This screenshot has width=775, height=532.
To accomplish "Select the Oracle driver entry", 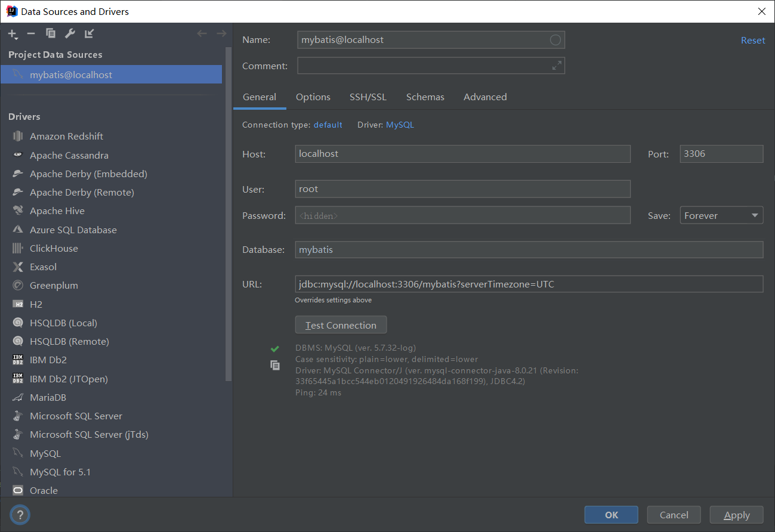I will pyautogui.click(x=45, y=490).
